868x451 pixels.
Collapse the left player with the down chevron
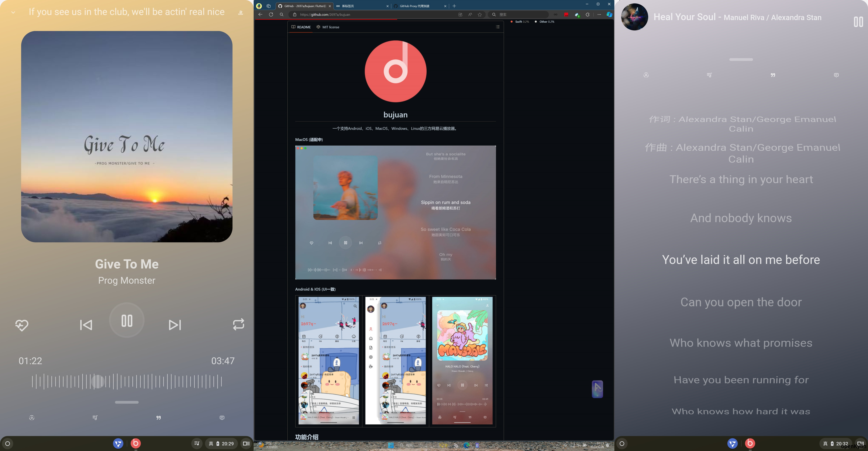pyautogui.click(x=13, y=13)
